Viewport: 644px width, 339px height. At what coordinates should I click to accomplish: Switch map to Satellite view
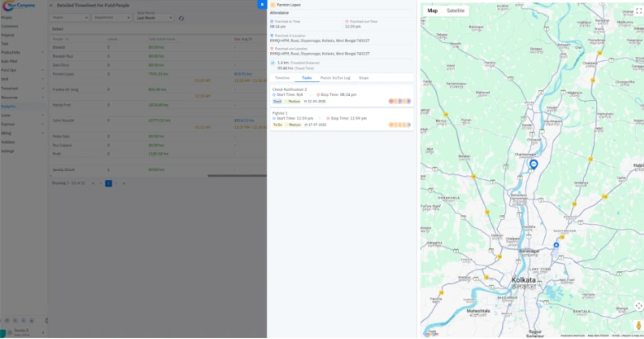click(455, 11)
